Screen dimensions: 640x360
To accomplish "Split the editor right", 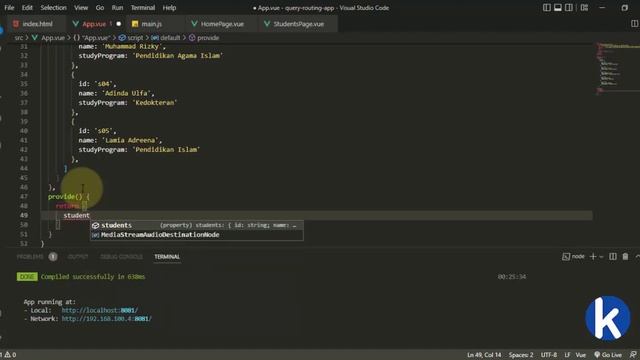I will point(634,24).
